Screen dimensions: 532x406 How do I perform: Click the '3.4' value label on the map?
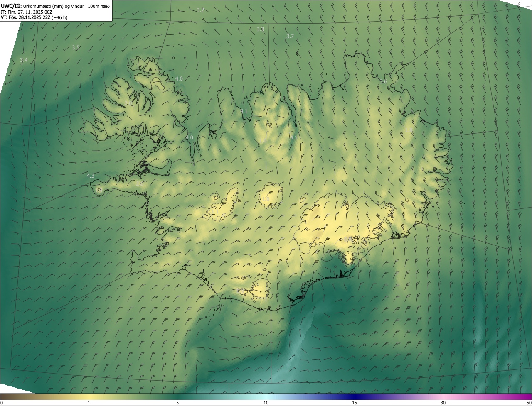tap(24, 60)
